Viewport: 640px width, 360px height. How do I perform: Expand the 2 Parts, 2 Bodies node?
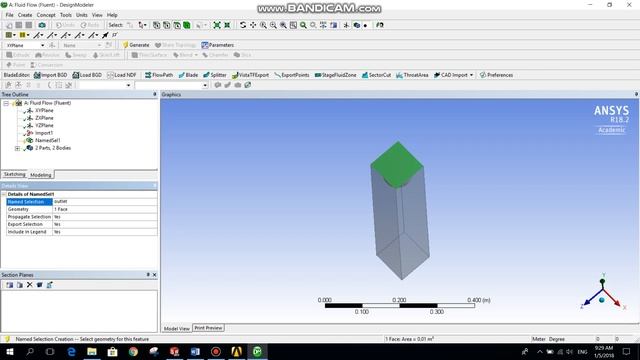(x=17, y=148)
